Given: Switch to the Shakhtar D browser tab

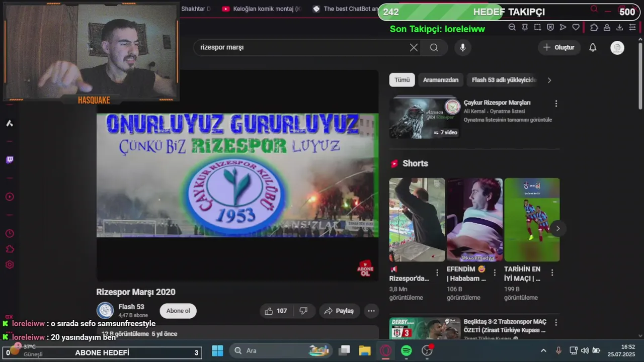Looking at the screenshot, I should click(x=196, y=9).
